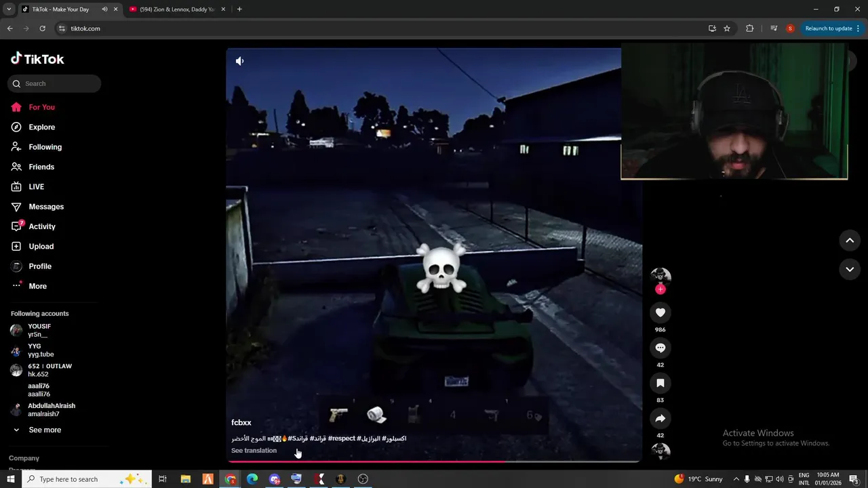
Task: Bookmark this page with the star icon
Action: [x=727, y=28]
